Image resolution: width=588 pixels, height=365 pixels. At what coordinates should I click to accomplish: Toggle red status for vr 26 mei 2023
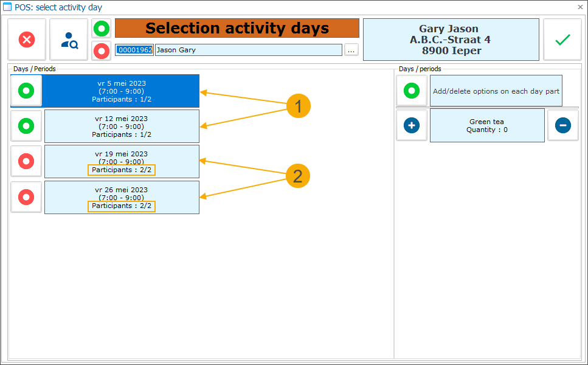tap(26, 197)
